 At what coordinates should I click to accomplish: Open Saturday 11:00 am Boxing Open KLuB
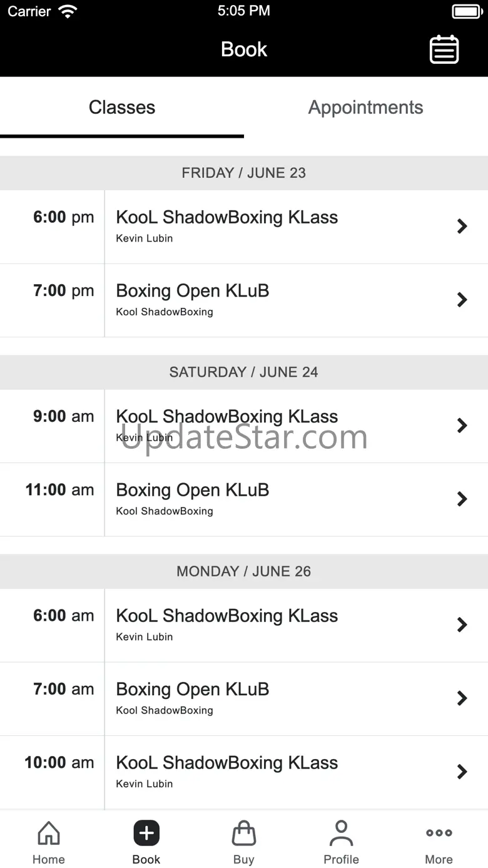point(244,499)
